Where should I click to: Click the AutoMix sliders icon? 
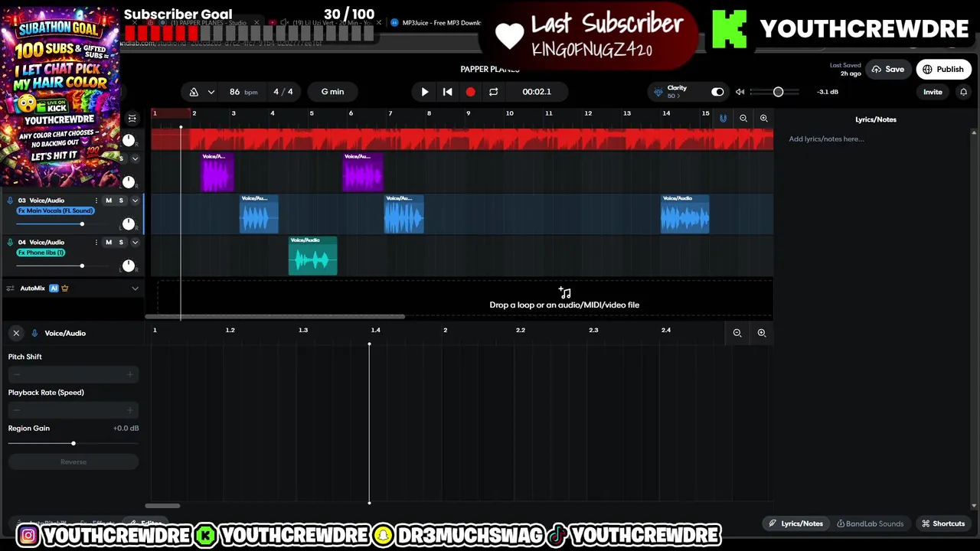pos(10,289)
